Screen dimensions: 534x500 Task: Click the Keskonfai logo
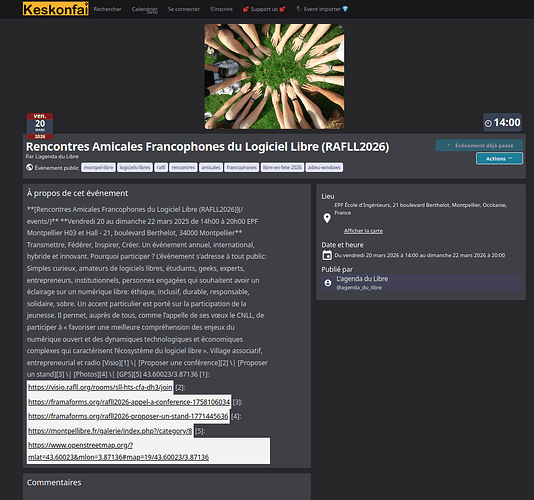56,9
